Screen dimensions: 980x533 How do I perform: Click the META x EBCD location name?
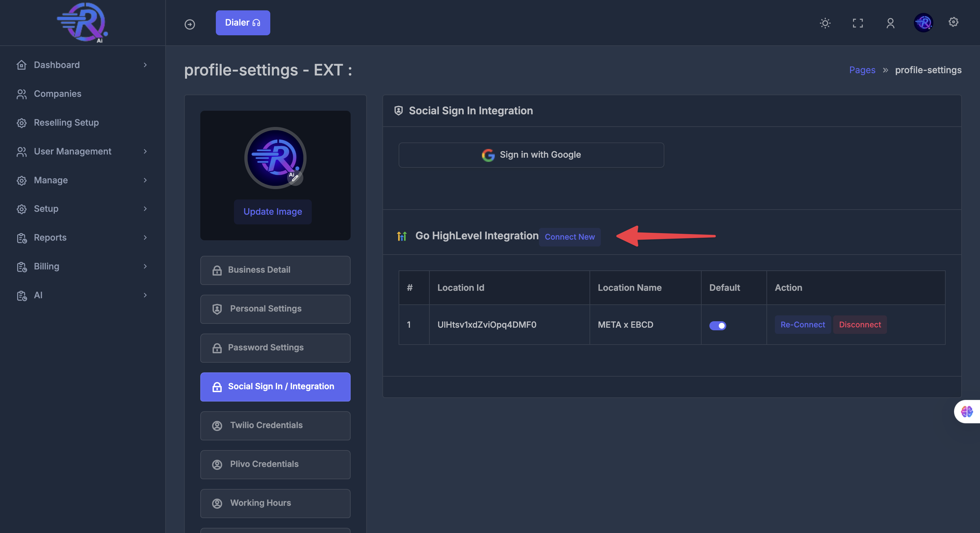625,325
